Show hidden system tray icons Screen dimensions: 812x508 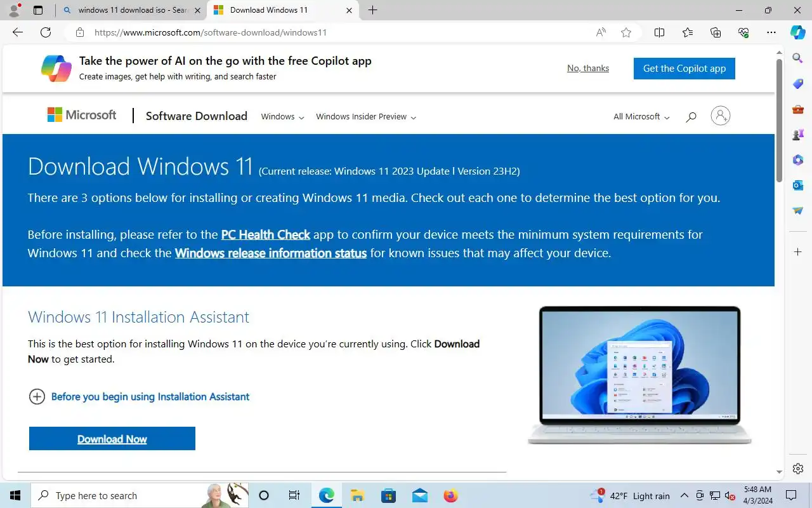point(684,495)
